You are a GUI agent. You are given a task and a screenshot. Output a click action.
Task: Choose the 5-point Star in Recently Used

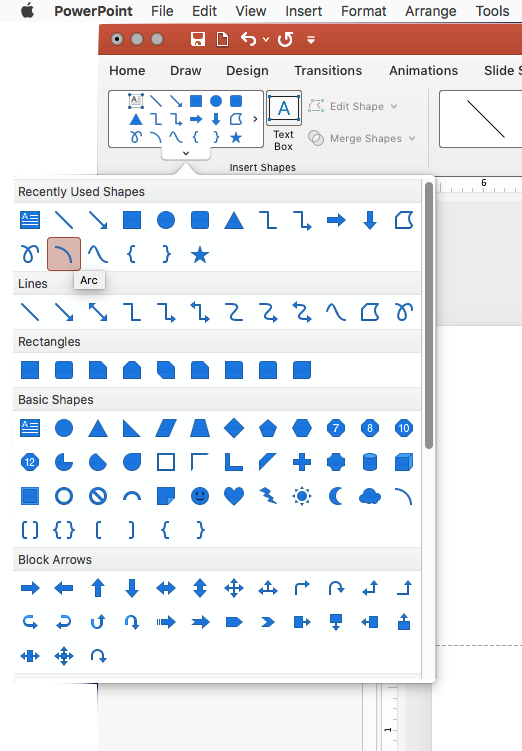point(200,254)
